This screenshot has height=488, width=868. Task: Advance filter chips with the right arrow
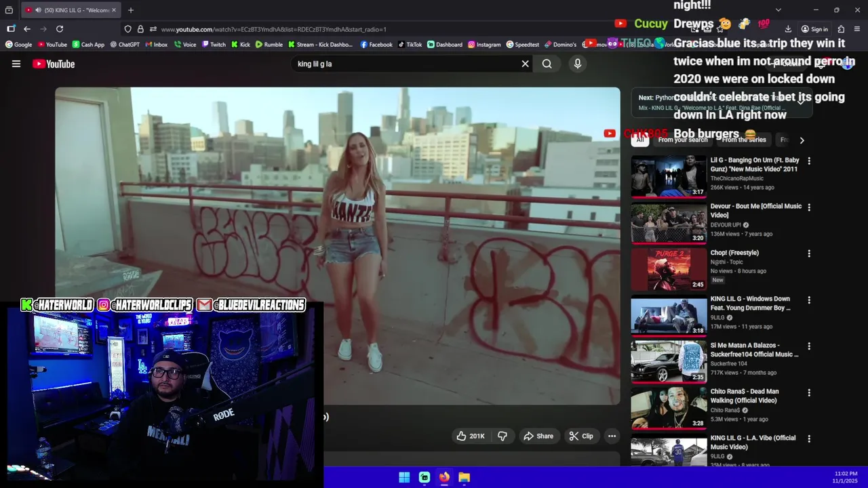coord(802,140)
